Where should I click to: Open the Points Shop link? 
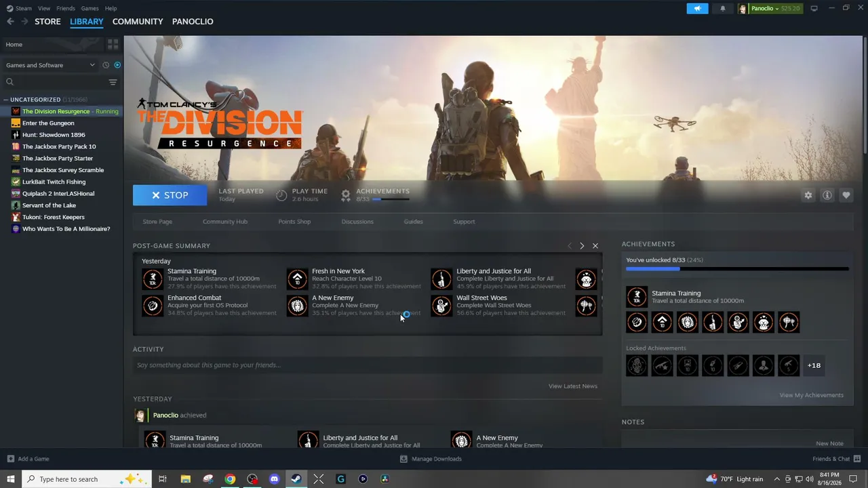tap(294, 222)
